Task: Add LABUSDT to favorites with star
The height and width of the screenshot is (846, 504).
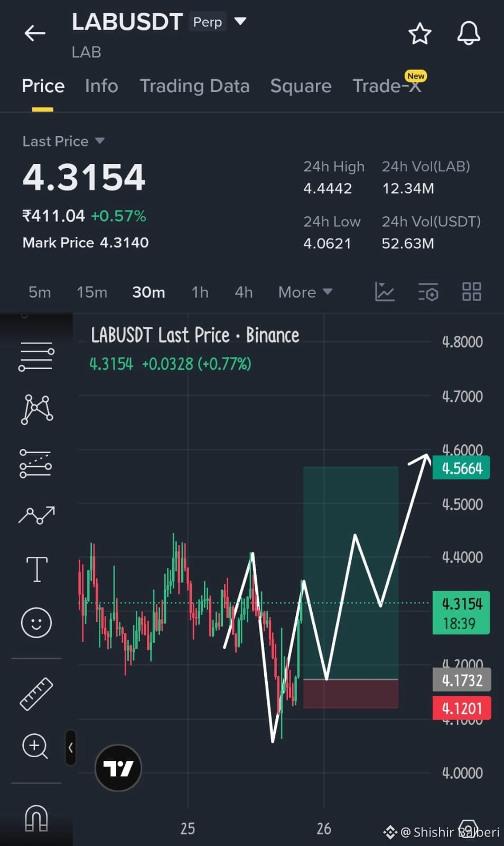Action: coord(420,34)
